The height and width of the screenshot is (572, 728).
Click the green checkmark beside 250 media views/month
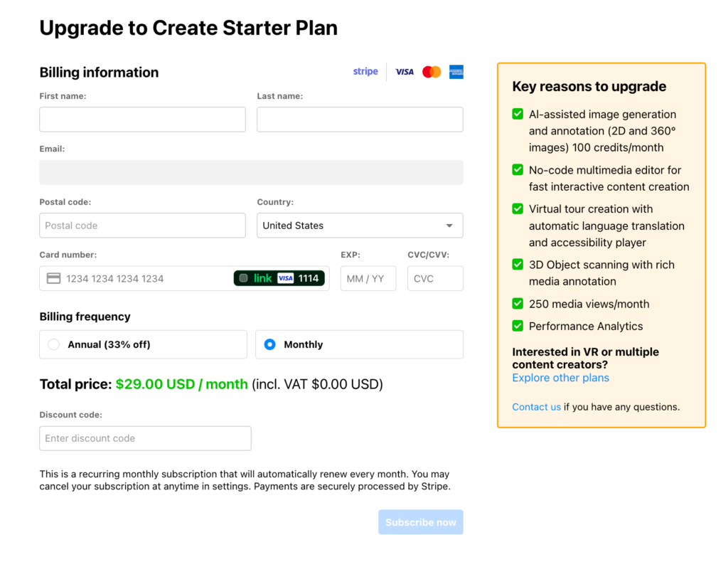pos(518,304)
